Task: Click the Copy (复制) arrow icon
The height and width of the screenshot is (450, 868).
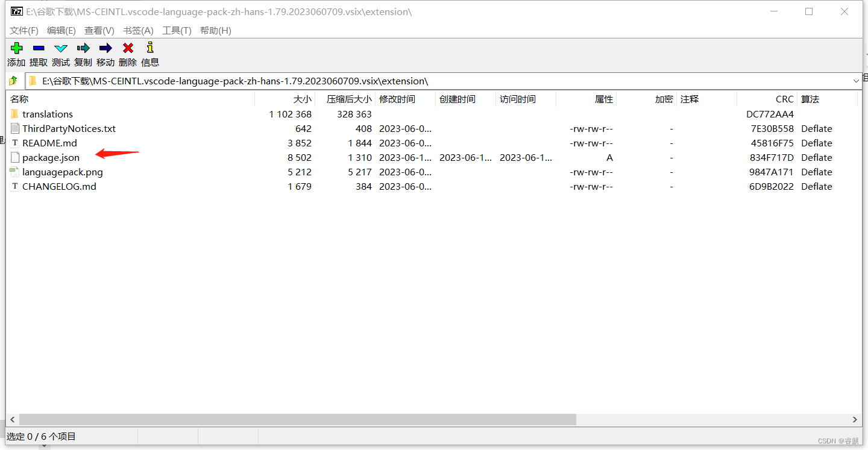Action: point(83,48)
